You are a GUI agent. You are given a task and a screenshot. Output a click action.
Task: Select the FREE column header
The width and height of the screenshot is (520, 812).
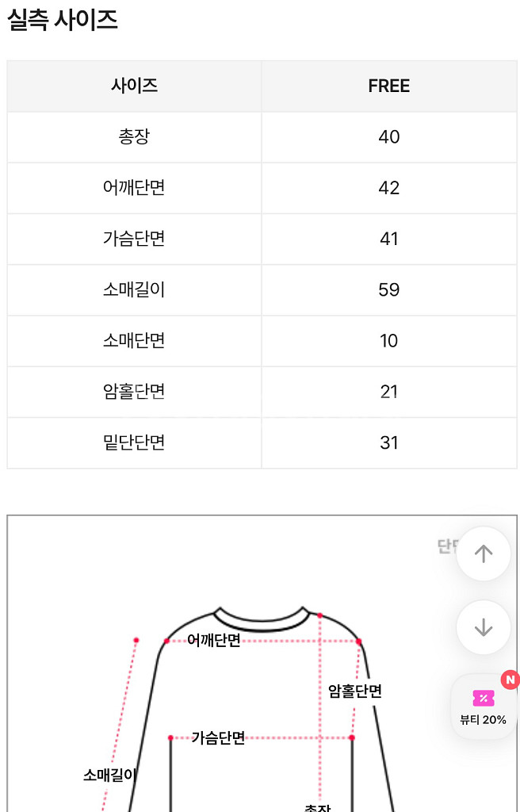click(389, 86)
